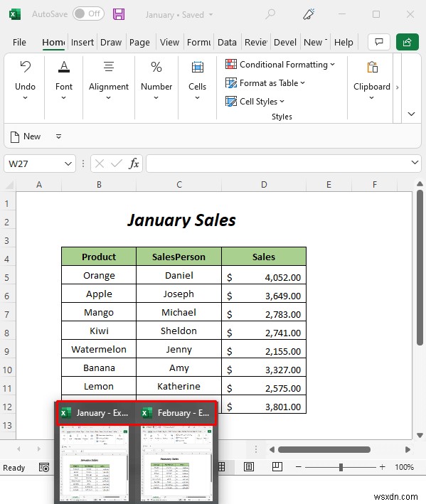
Task: Switch to Page Break Preview view
Action: point(277,467)
